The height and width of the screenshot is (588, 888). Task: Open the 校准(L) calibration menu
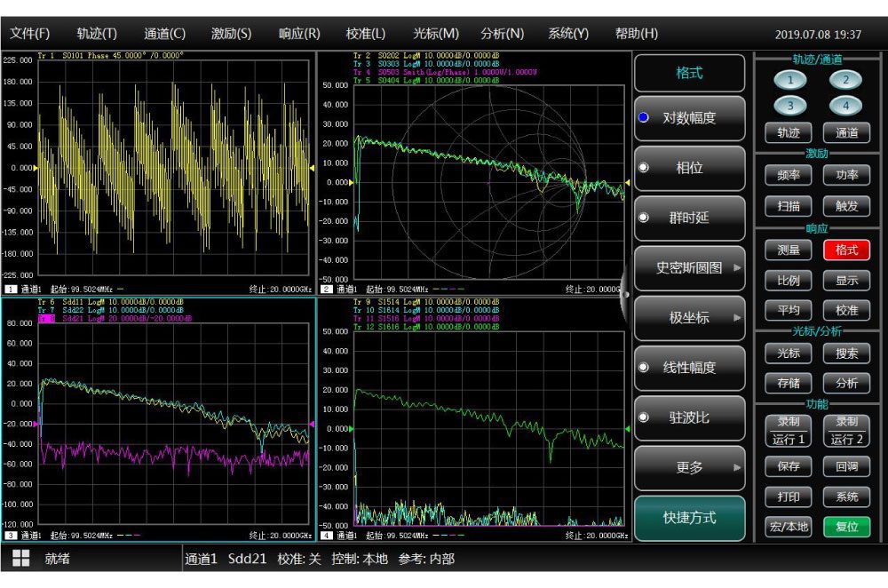click(x=365, y=34)
